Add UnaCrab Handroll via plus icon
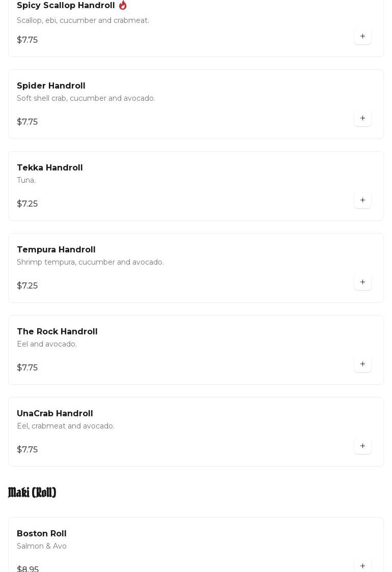Viewport: 392px width, 572px height. click(x=362, y=446)
